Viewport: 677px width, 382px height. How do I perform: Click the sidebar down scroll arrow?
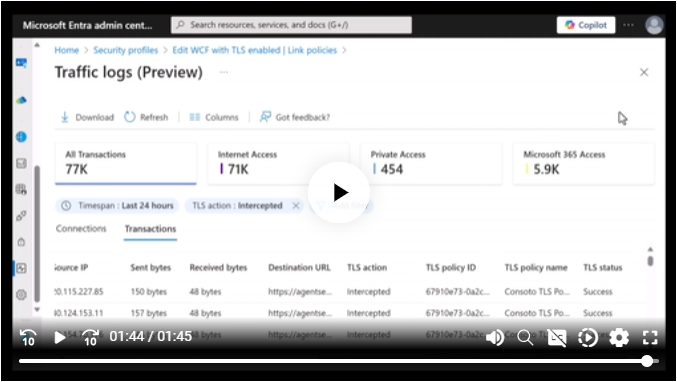point(37,309)
